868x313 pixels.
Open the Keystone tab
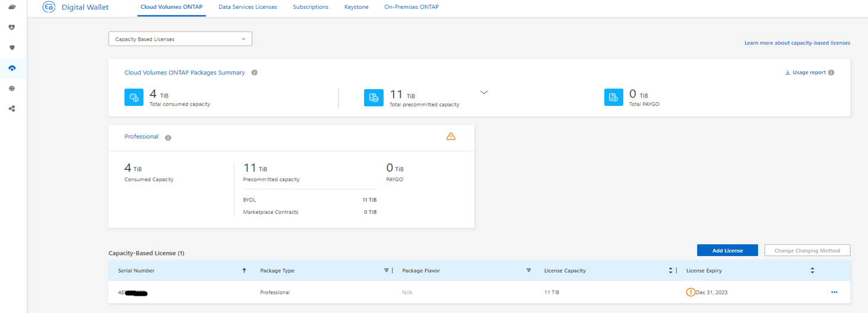(356, 7)
